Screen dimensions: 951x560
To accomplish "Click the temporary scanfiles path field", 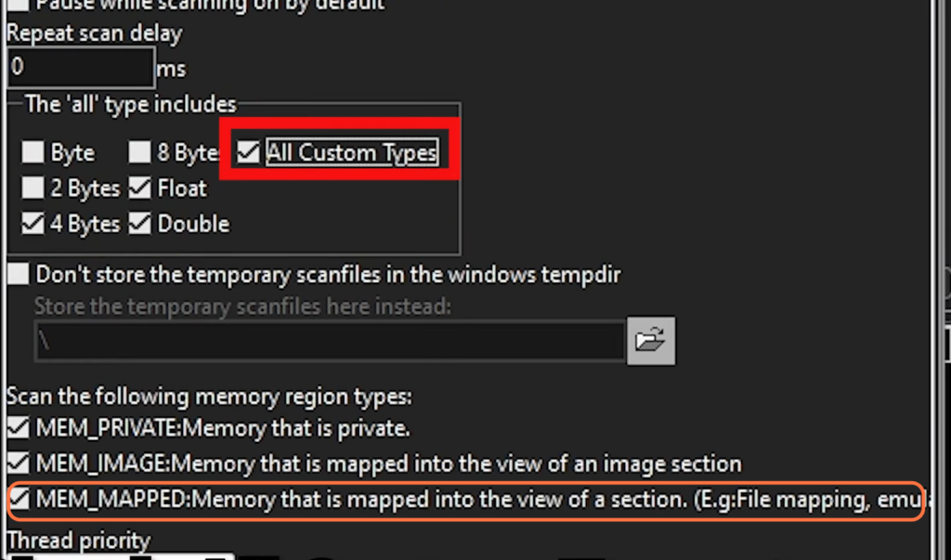I will coord(330,341).
